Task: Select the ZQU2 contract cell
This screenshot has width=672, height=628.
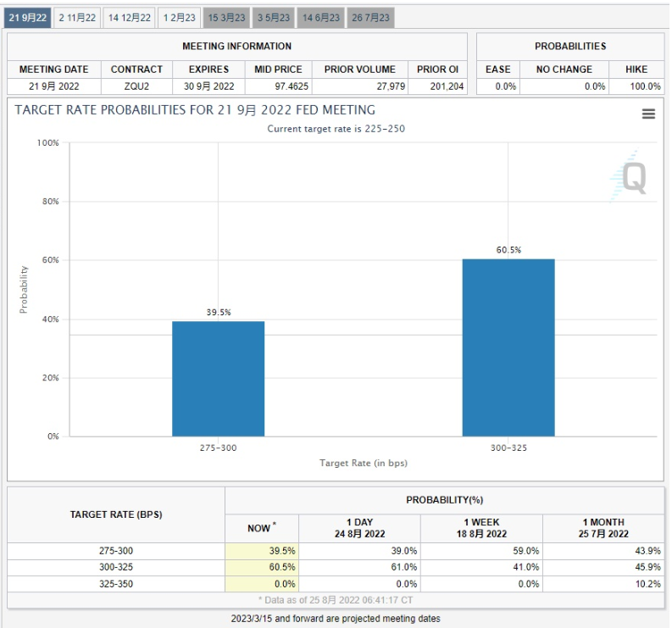Action: point(136,86)
